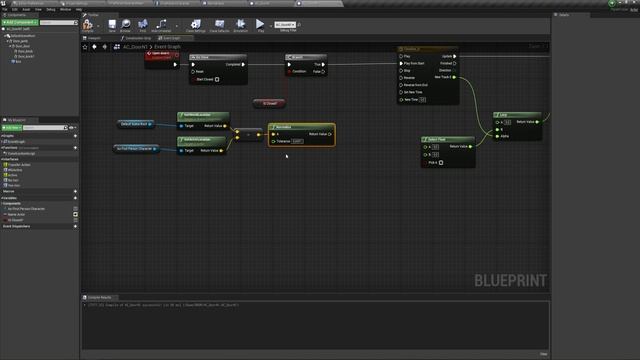
Task: Click the Compiler Results tab
Action: [x=99, y=298]
